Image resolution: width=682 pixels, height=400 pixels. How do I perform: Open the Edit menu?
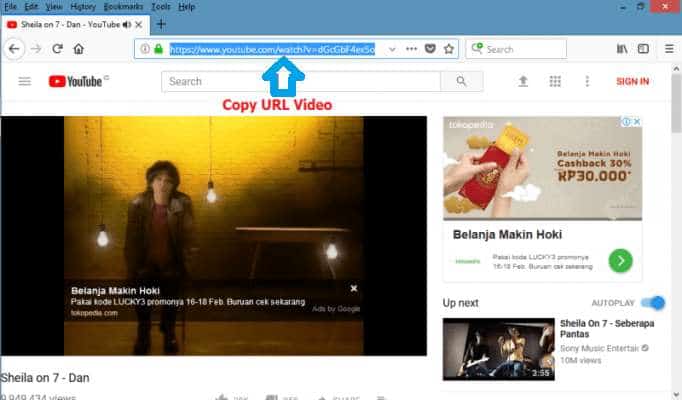[31, 7]
